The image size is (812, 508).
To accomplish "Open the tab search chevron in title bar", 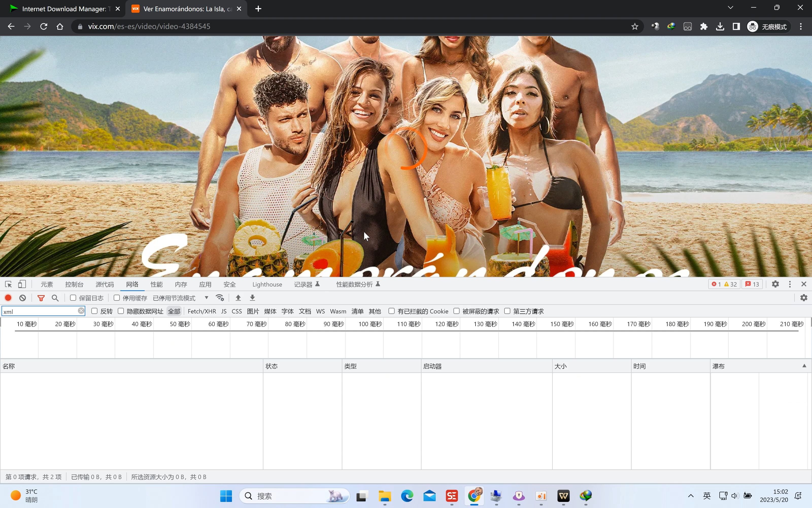I will pyautogui.click(x=730, y=7).
